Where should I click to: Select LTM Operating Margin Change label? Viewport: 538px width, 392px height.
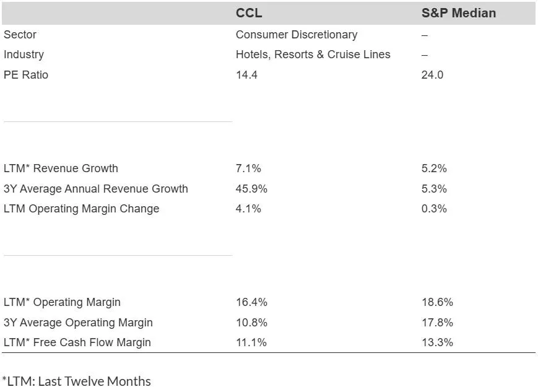tap(81, 209)
